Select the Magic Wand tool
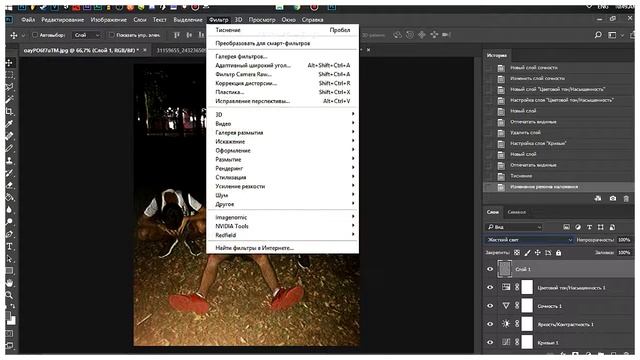 [x=9, y=100]
